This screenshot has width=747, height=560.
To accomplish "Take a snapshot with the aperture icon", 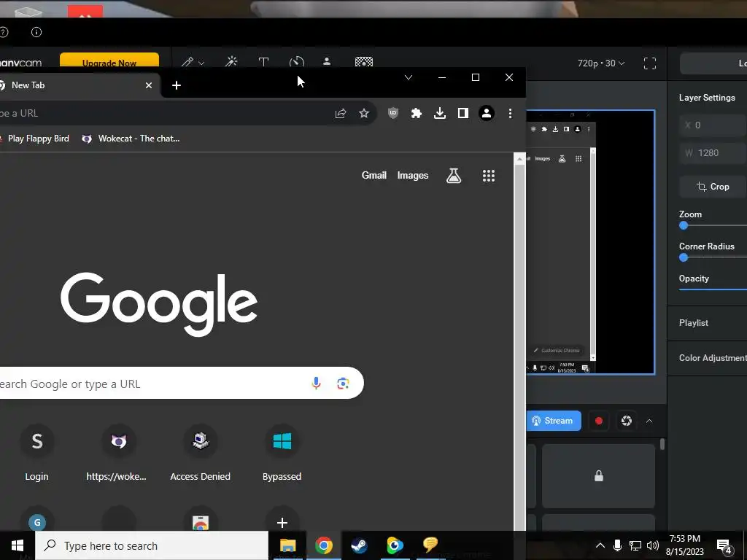I will point(627,421).
